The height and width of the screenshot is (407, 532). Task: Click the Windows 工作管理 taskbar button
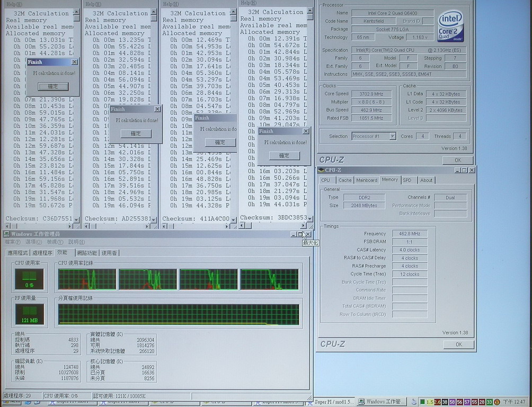[x=382, y=402]
